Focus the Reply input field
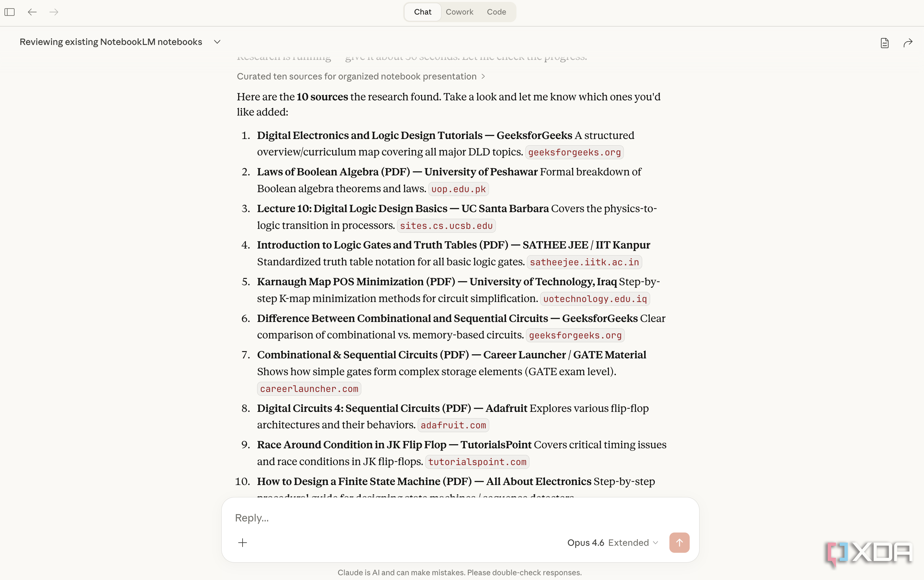 460,518
